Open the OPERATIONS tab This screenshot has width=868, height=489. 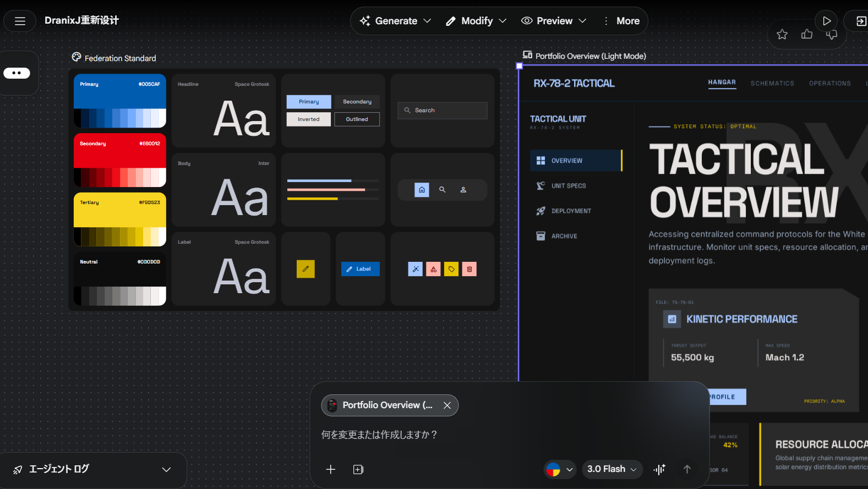(830, 84)
